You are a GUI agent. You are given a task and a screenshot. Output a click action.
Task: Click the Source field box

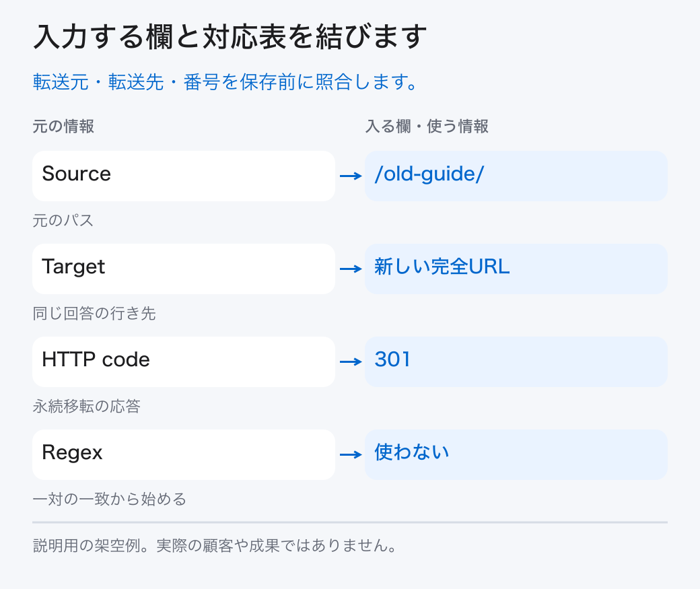184,176
